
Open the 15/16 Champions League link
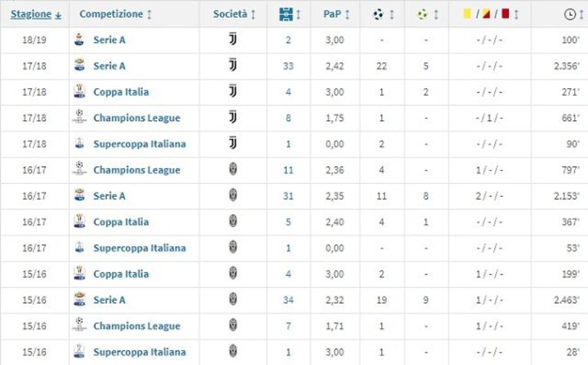coord(136,326)
